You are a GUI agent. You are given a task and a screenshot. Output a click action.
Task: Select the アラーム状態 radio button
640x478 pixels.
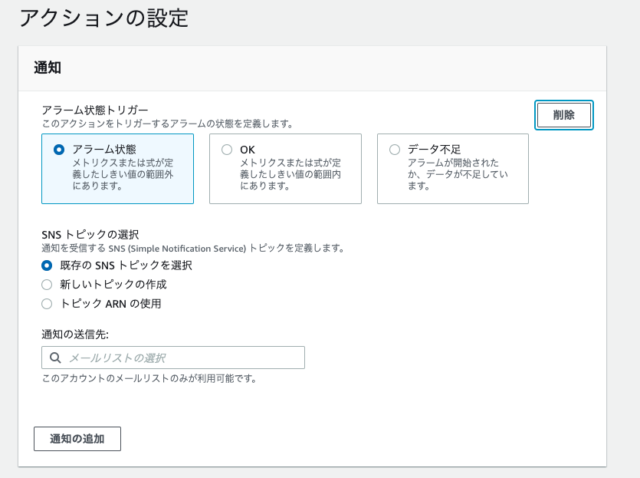click(59, 150)
